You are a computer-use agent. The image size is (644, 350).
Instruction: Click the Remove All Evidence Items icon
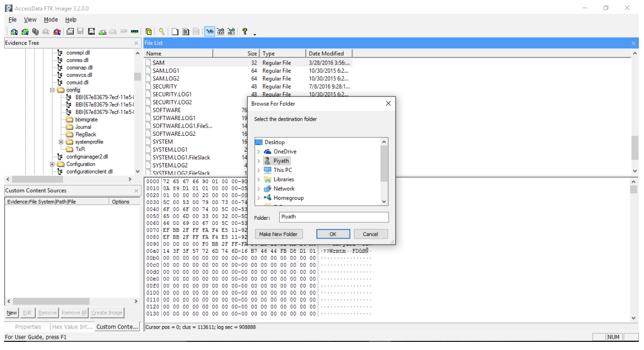pyautogui.click(x=57, y=32)
